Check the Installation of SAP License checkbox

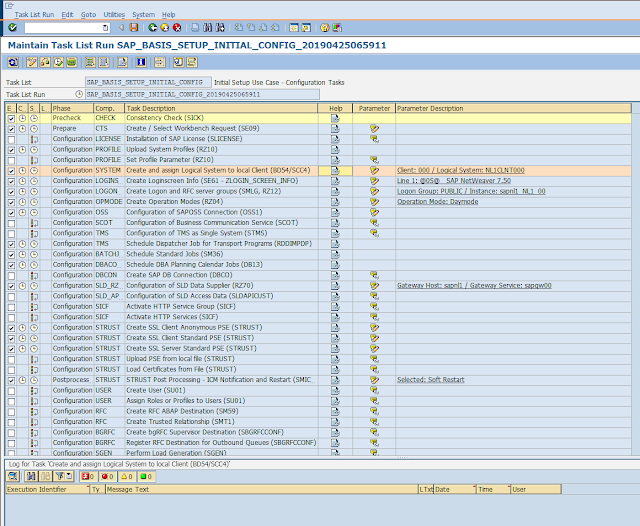pos(11,139)
